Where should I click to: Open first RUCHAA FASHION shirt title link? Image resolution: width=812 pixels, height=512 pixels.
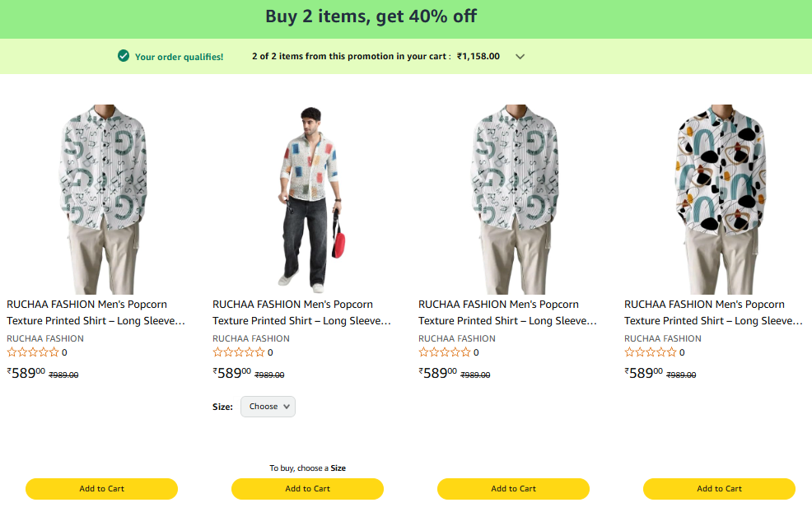click(96, 313)
